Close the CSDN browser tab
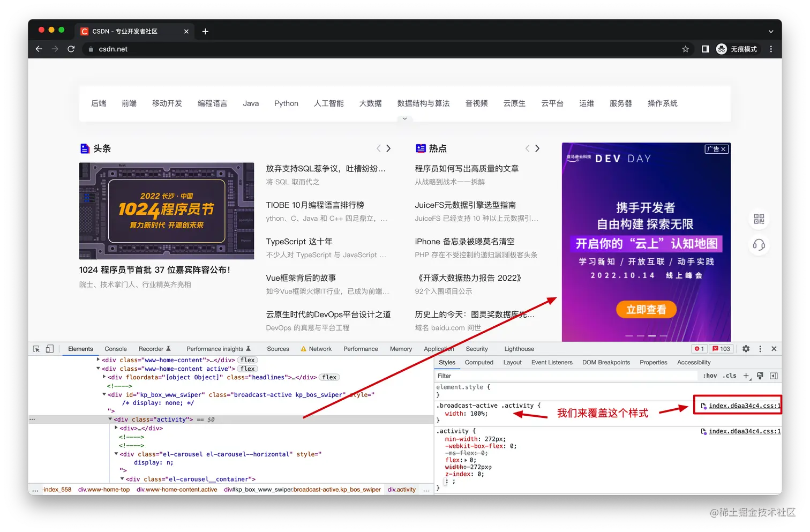The width and height of the screenshot is (810, 532). 186,32
